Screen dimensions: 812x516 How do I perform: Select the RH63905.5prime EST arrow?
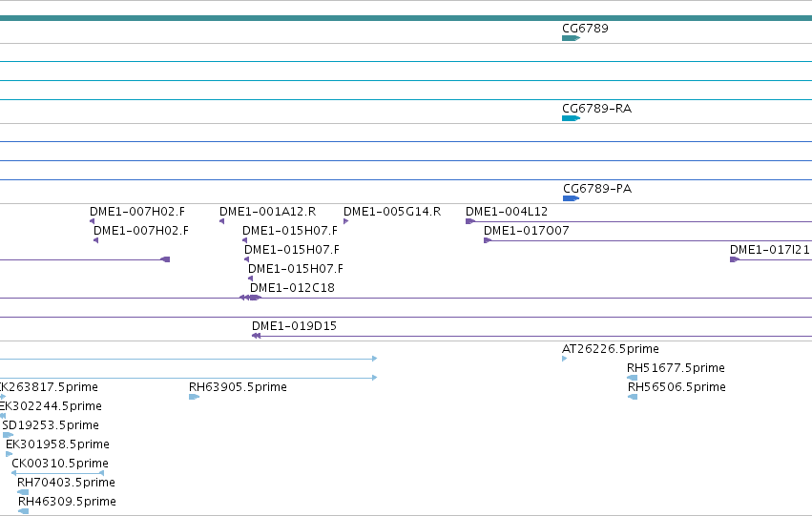click(x=195, y=397)
